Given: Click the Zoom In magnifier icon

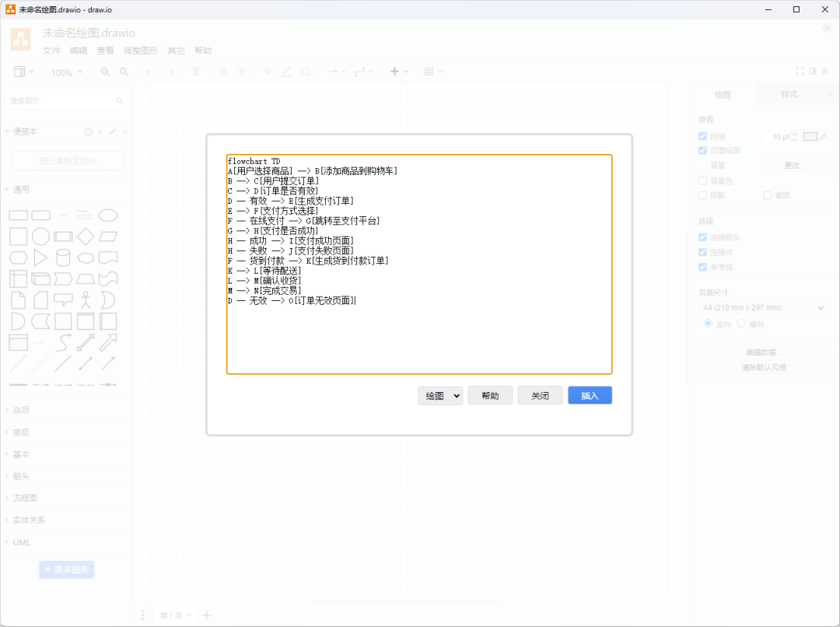Looking at the screenshot, I should (x=105, y=72).
